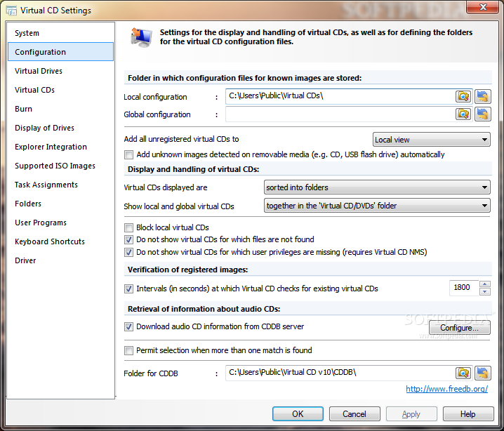This screenshot has height=431, width=504.
Task: Click the 1800 interval value field
Action: pos(464,288)
